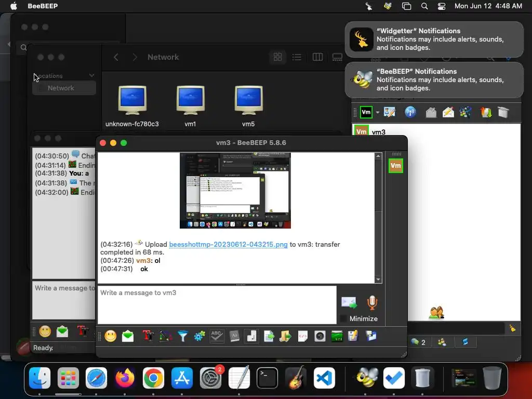Select the vm5 computer in Finder
532x399 pixels.
[248, 107]
